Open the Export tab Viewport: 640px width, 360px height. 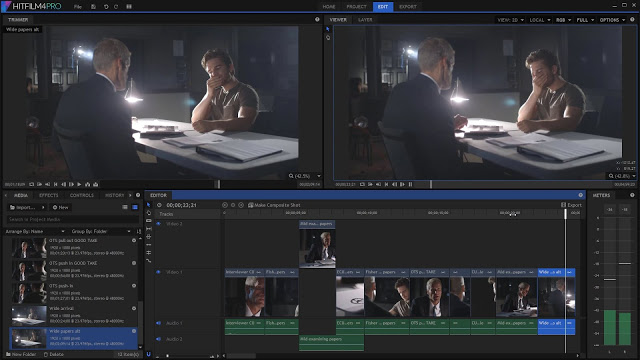(x=408, y=7)
